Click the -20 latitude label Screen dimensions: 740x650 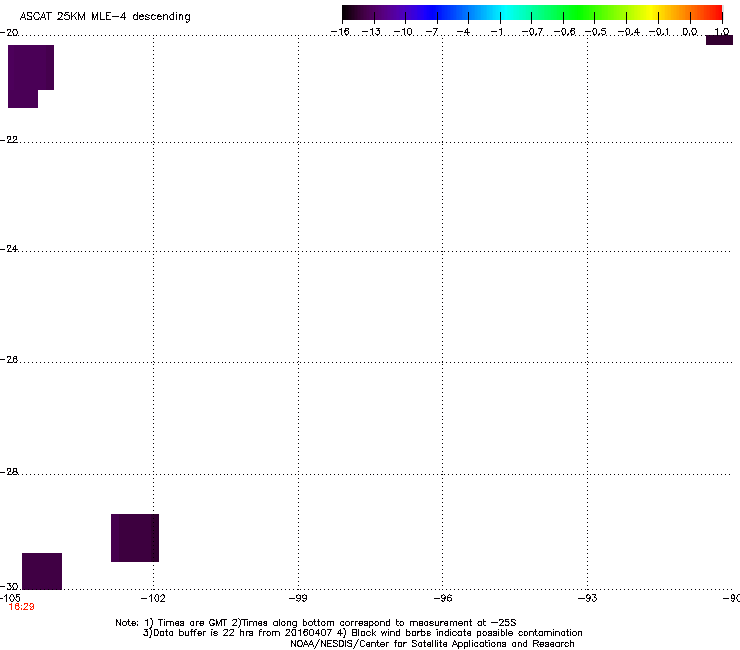click(x=9, y=33)
